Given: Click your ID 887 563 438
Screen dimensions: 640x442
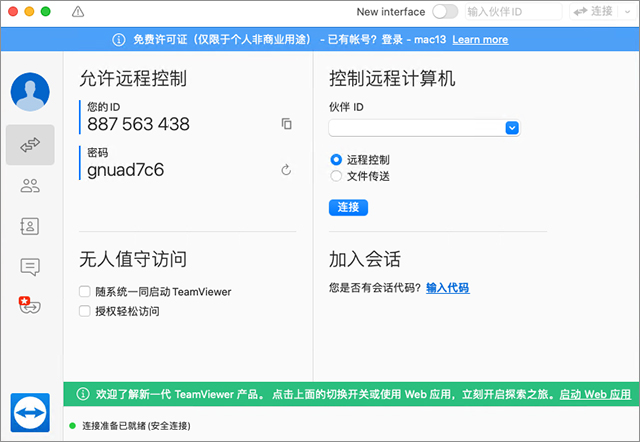Looking at the screenshot, I should (x=138, y=124).
